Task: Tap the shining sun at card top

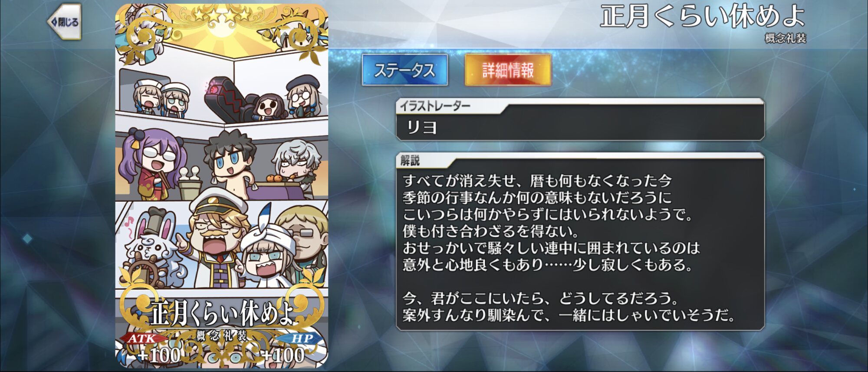Action: tap(221, 33)
